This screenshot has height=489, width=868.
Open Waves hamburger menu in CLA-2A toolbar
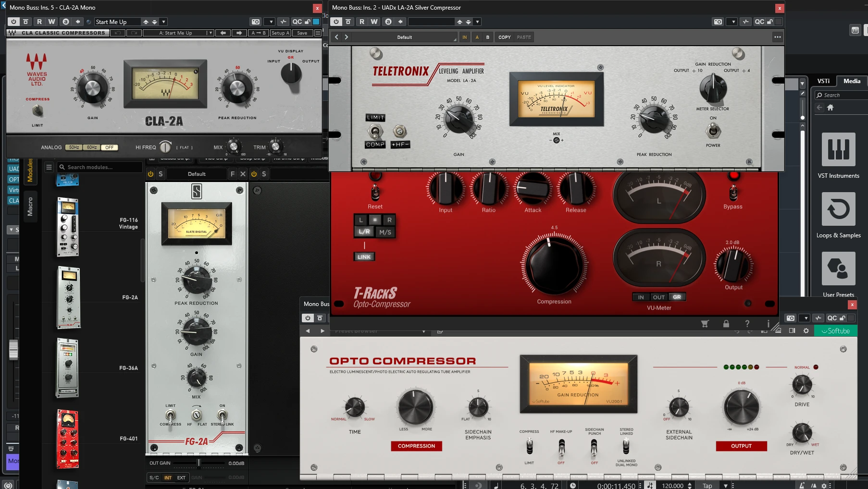[x=318, y=33]
